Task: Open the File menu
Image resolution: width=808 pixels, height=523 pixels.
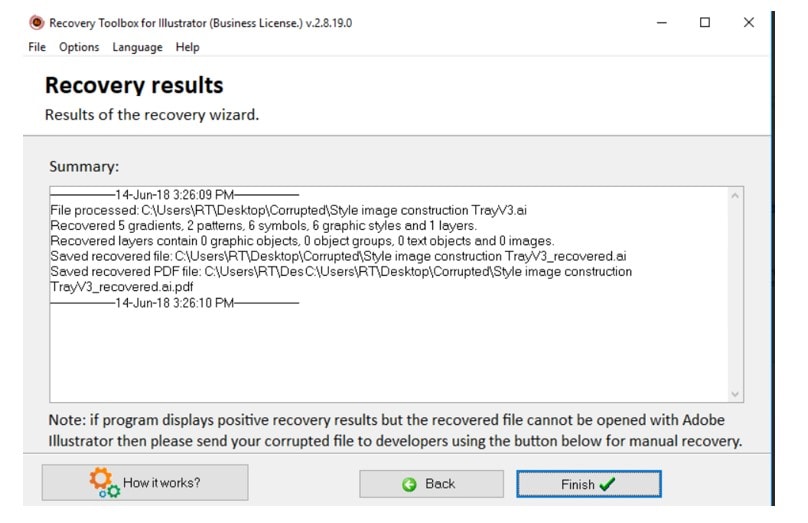Action: (37, 47)
